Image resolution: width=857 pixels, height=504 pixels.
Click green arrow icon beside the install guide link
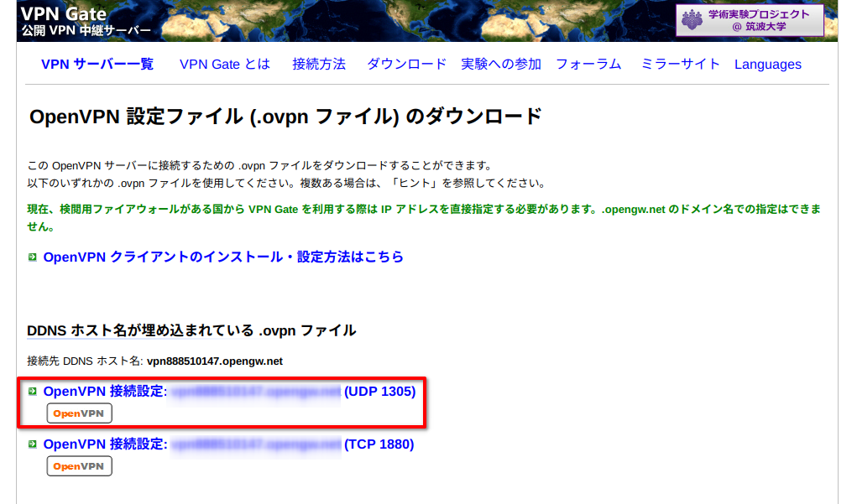pos(32,257)
